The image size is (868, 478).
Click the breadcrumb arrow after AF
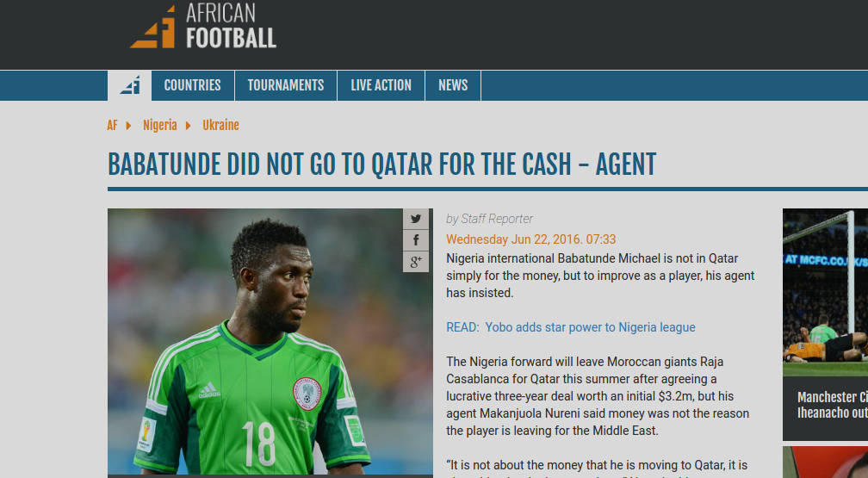pyautogui.click(x=128, y=126)
